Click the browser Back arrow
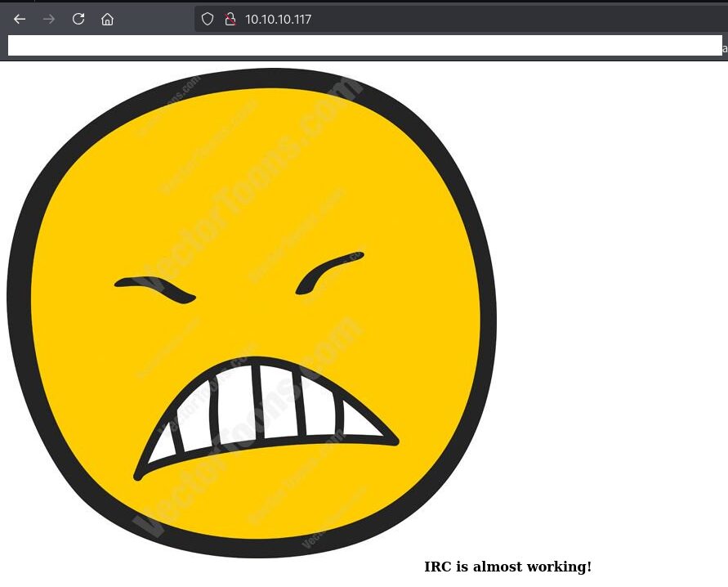This screenshot has width=728, height=587. pyautogui.click(x=20, y=19)
